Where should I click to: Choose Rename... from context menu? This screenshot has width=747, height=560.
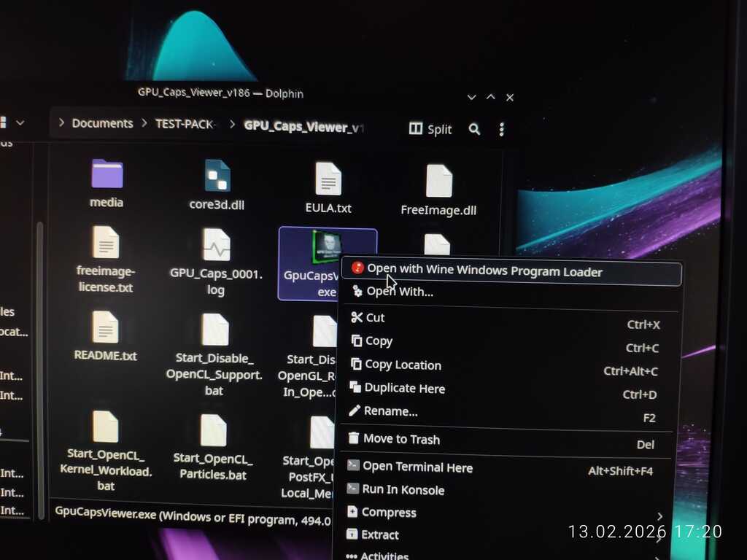pos(391,411)
